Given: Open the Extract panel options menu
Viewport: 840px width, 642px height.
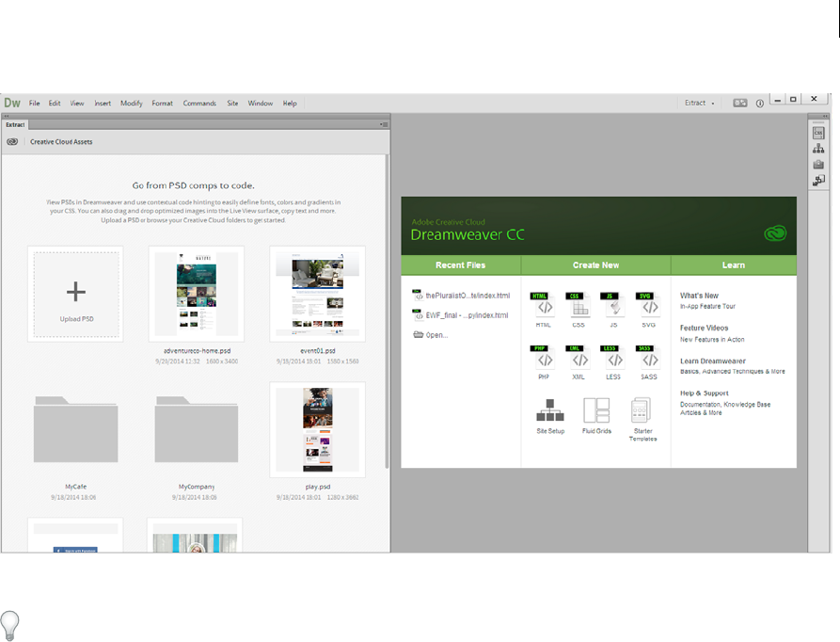Looking at the screenshot, I should (384, 124).
